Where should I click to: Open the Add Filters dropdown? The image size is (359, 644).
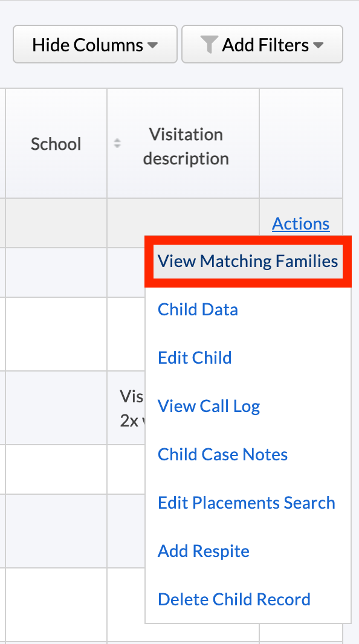click(x=262, y=43)
